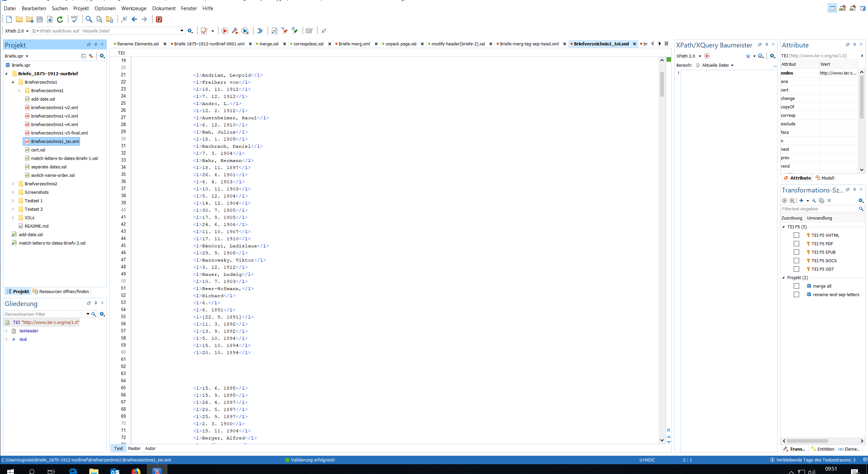Tick the TEI P5 PDF checkbox
868x474 pixels.
[x=796, y=244]
